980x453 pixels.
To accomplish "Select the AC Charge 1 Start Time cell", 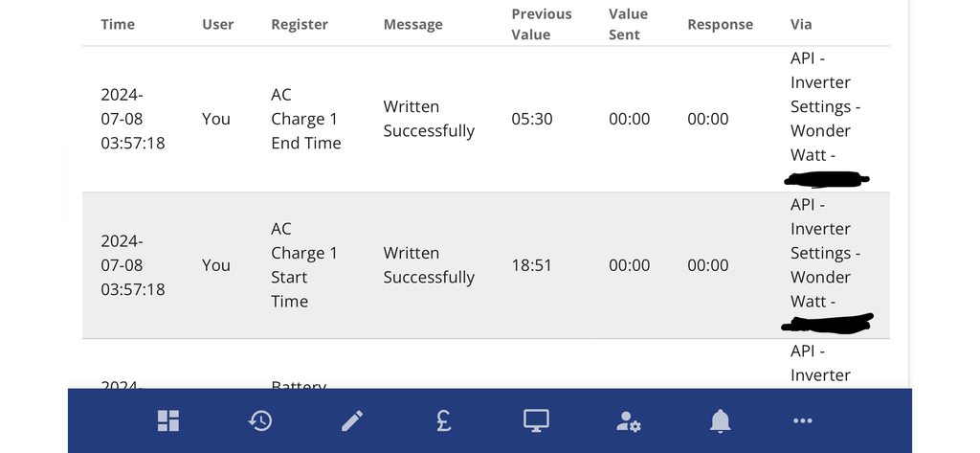I will [304, 265].
